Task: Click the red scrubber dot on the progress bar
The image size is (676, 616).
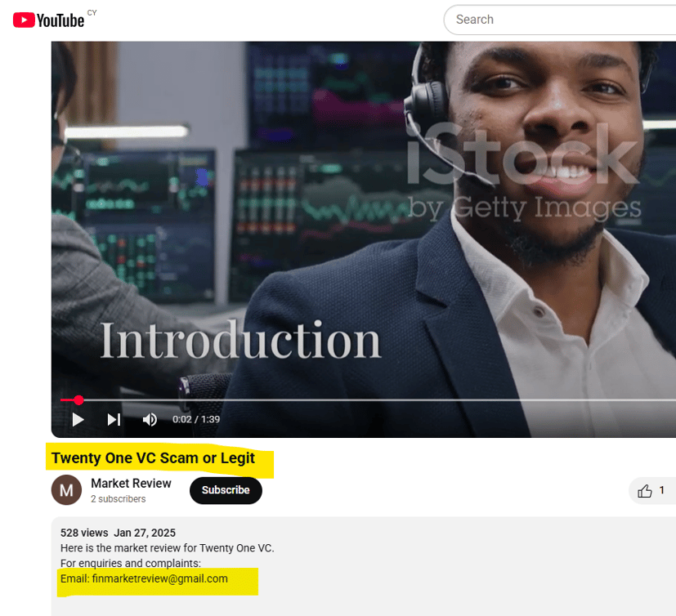Action: pyautogui.click(x=78, y=400)
